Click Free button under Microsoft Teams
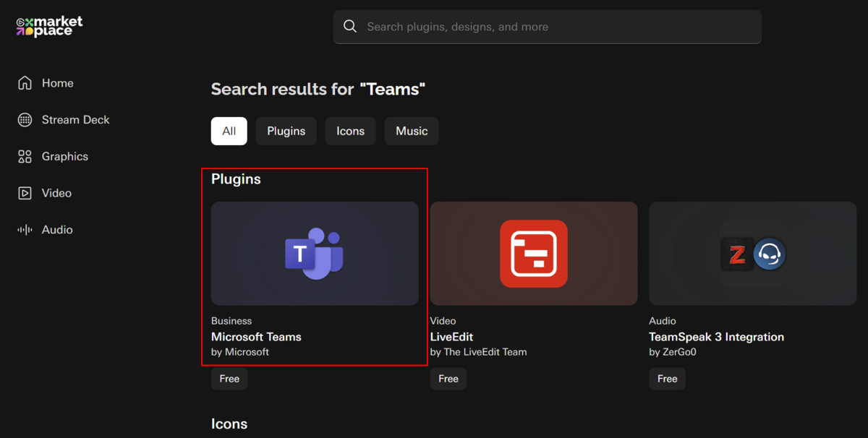The height and width of the screenshot is (438, 868). pyautogui.click(x=229, y=379)
